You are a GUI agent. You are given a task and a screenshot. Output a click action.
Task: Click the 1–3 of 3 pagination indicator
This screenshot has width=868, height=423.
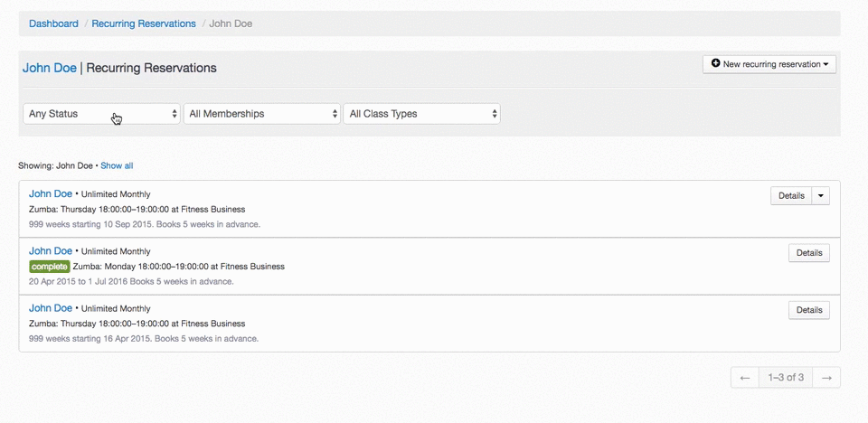coord(785,378)
